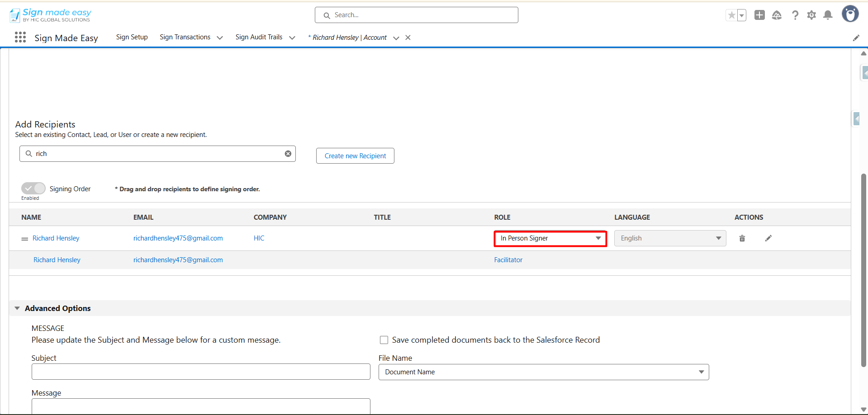This screenshot has width=868, height=415.
Task: Click the favorites star icon
Action: [731, 15]
